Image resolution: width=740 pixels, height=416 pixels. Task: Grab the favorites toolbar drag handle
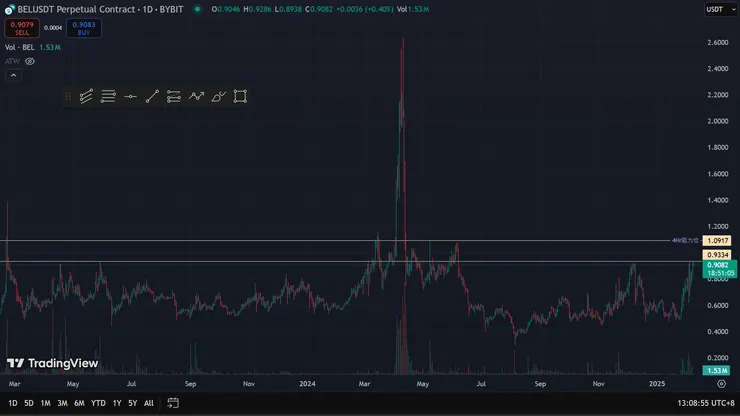pos(68,96)
